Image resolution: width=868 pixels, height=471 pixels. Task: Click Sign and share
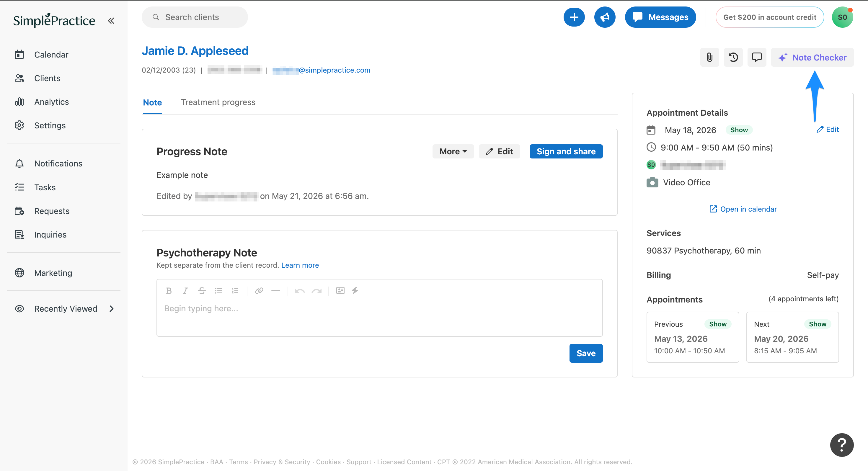(566, 151)
